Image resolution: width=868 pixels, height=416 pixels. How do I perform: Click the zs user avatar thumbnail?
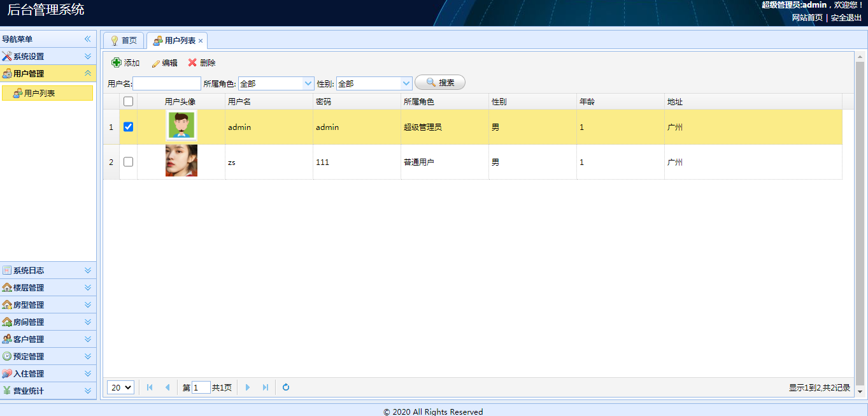coord(181,161)
